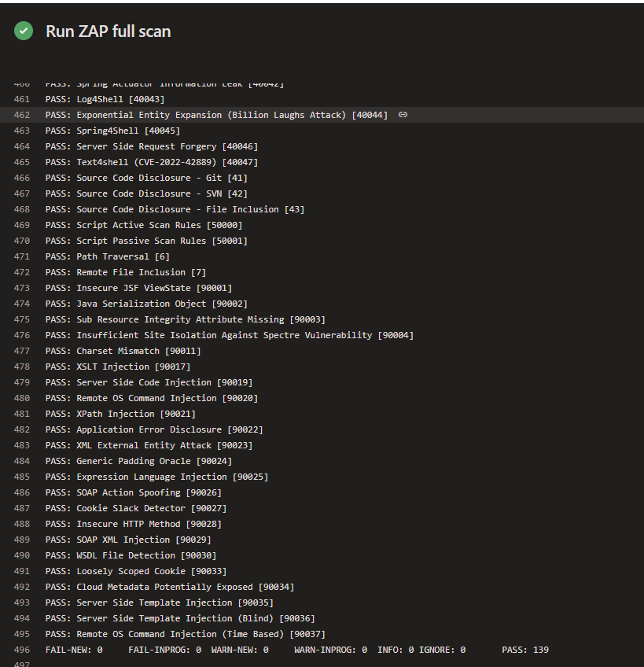Click line number 462
644x667 pixels.
click(22, 115)
